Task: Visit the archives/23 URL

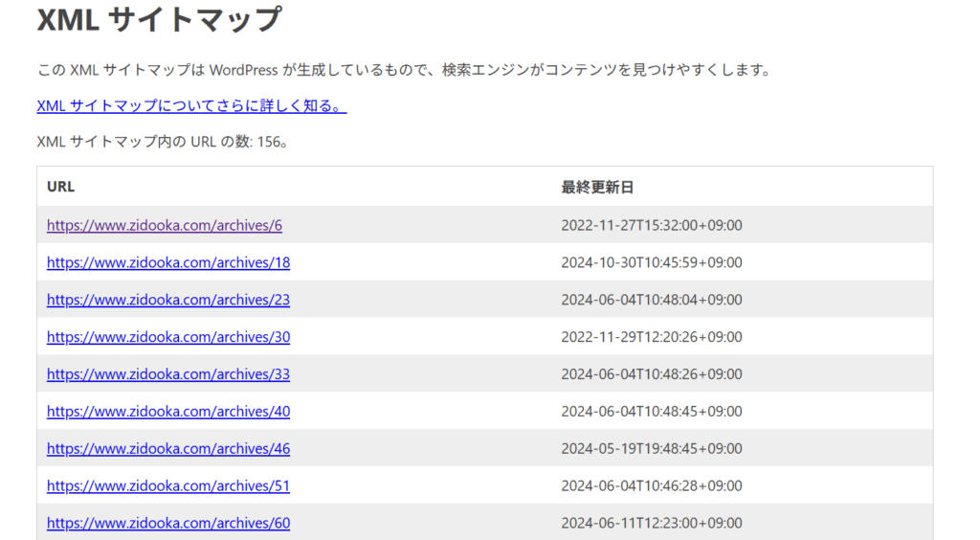Action: click(x=167, y=300)
